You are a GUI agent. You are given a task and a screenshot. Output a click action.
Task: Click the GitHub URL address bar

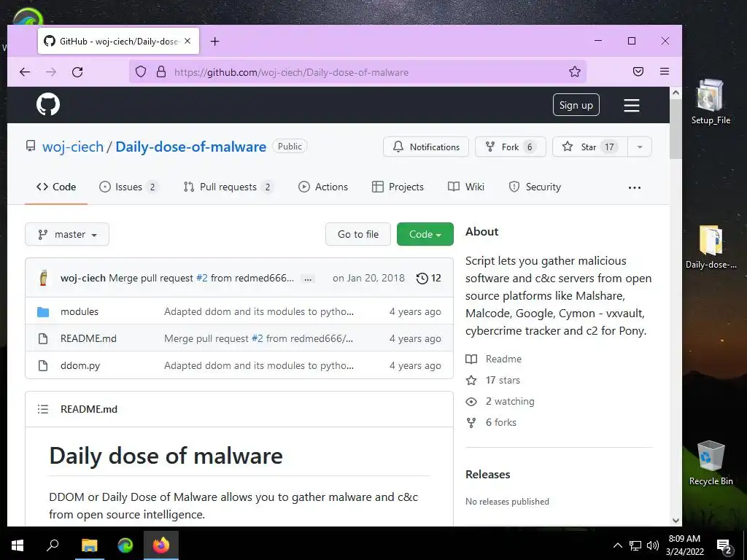coord(357,72)
